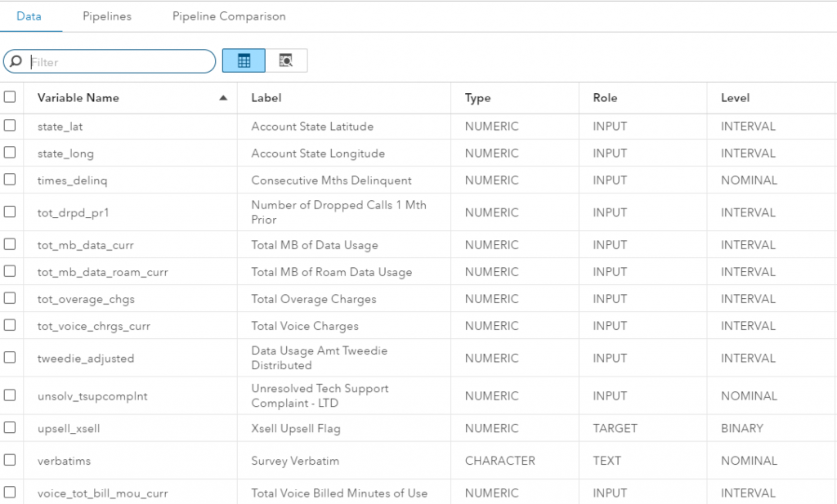The height and width of the screenshot is (504, 837).
Task: Open the data exploration view icon
Action: 285,60
